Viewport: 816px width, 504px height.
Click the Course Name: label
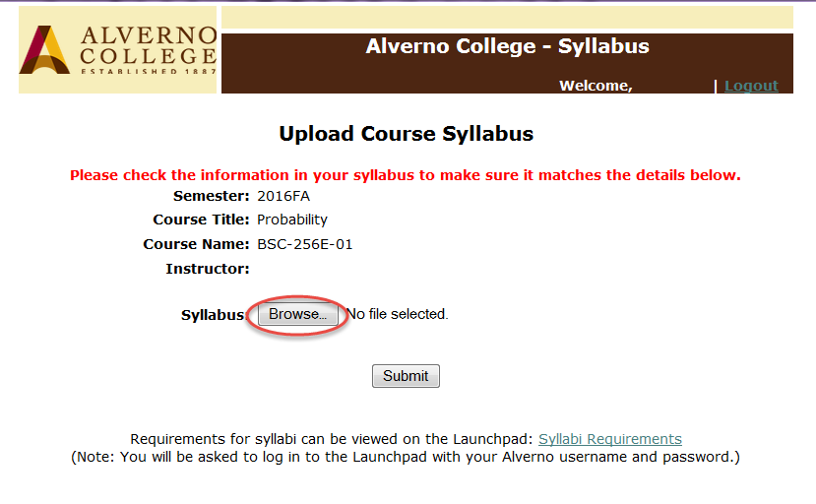point(196,244)
